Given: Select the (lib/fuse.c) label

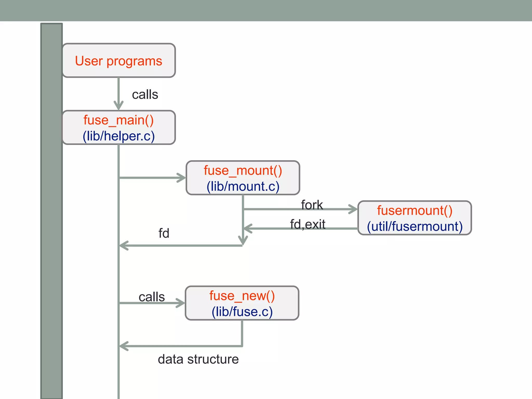Looking at the screenshot, I should click(242, 312).
